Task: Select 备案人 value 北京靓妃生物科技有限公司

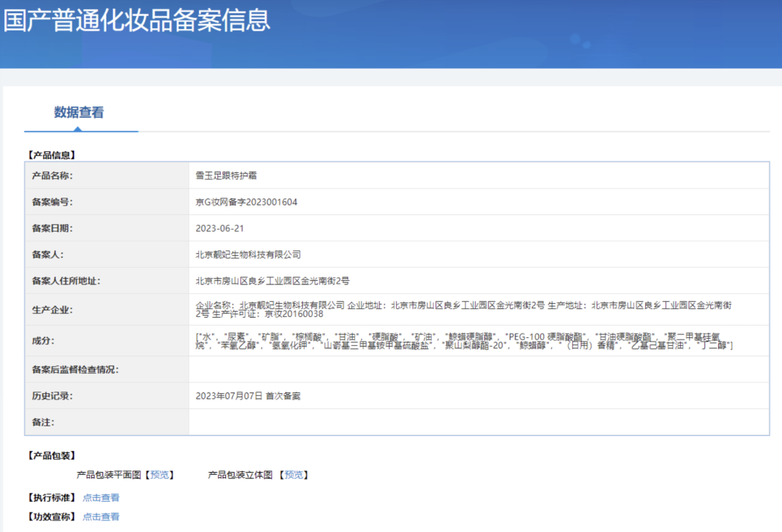Action: pos(248,255)
